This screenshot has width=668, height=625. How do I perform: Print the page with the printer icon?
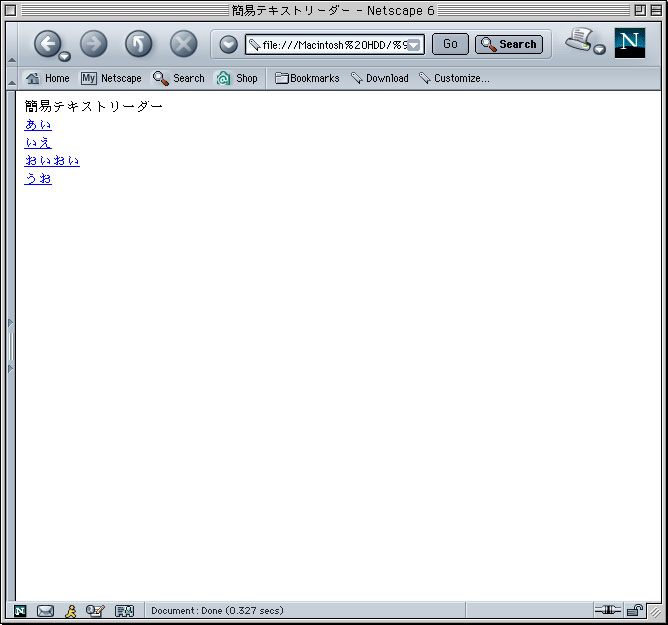click(579, 40)
